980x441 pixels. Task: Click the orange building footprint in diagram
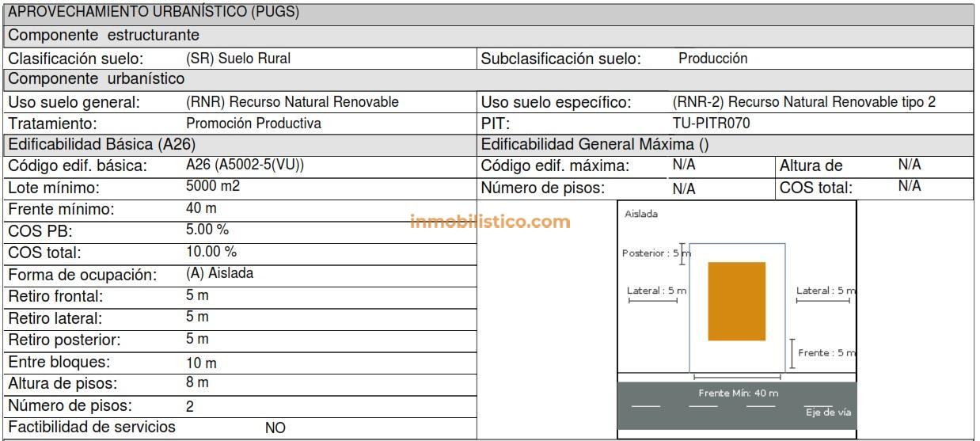(x=736, y=301)
